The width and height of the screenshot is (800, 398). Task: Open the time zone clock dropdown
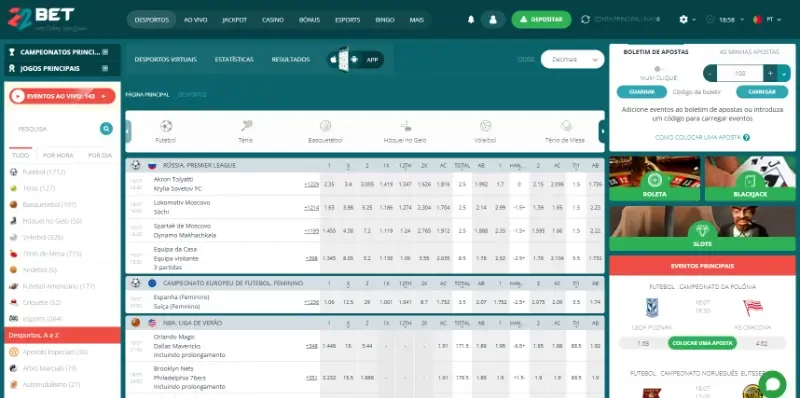[723, 19]
